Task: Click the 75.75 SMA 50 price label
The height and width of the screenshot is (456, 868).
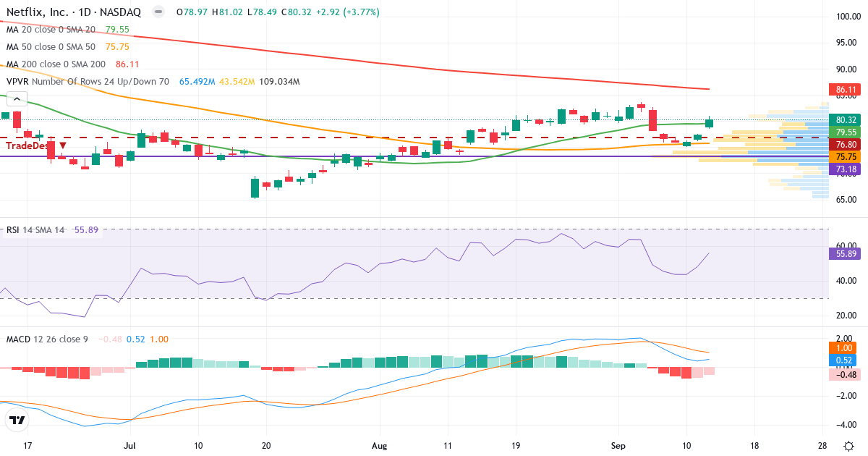Action: 846,156
